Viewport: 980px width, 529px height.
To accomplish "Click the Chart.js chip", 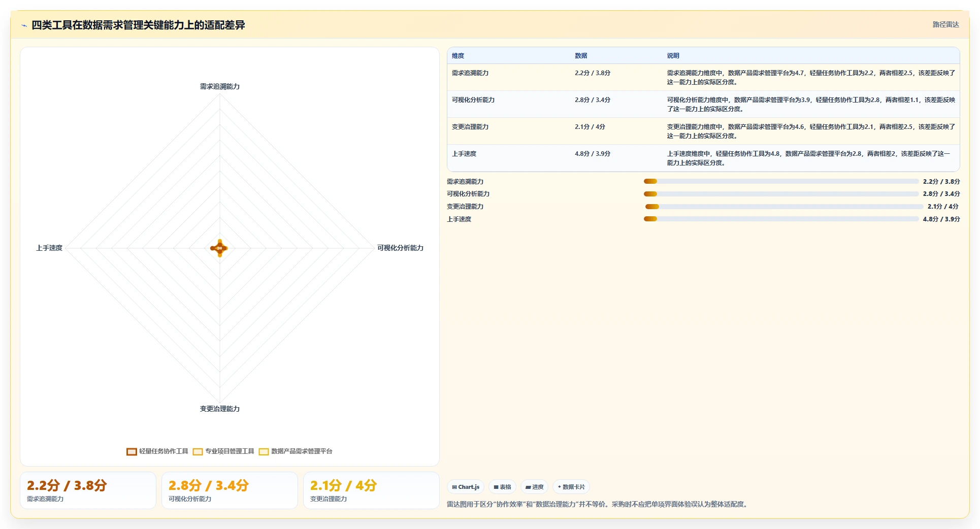I will point(466,487).
